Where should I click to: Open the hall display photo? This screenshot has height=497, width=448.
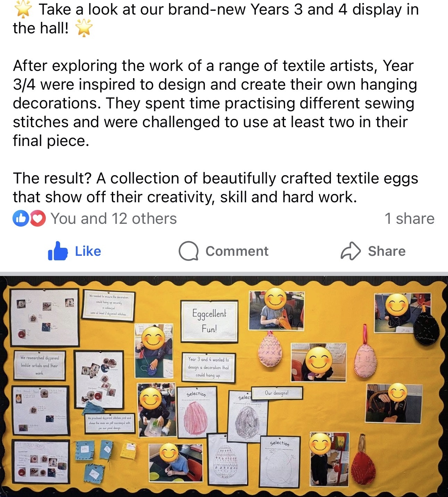point(224,386)
